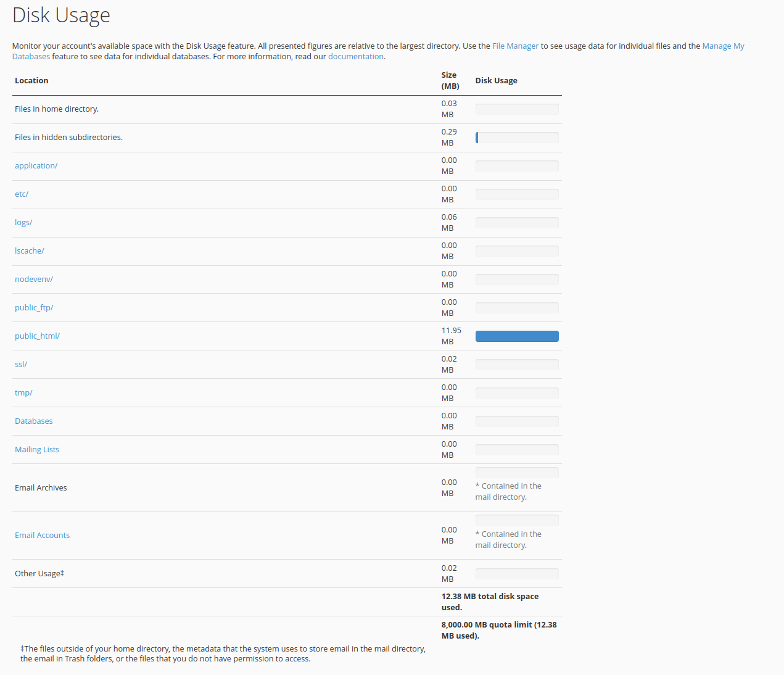The image size is (784, 675).
Task: Open the File Manager link
Action: pos(515,46)
